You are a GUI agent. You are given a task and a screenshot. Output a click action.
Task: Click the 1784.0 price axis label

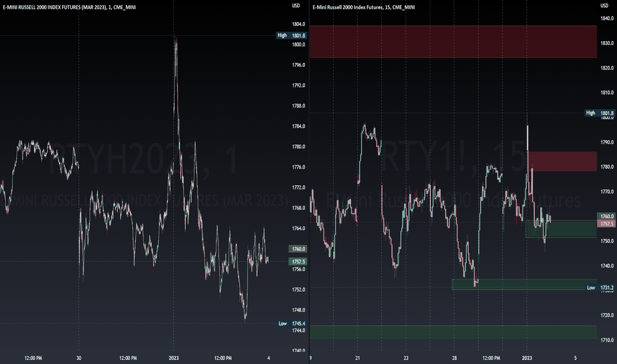point(299,126)
